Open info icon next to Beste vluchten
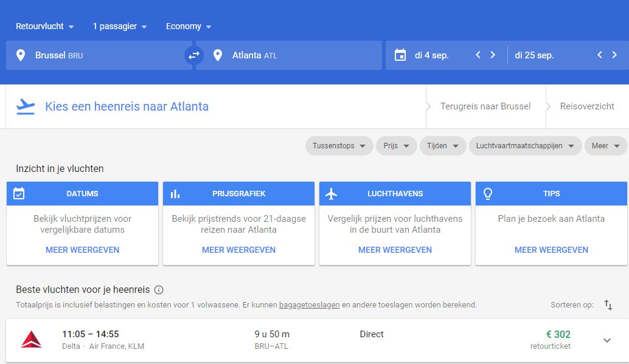Image resolution: width=629 pixels, height=364 pixels. 159,290
